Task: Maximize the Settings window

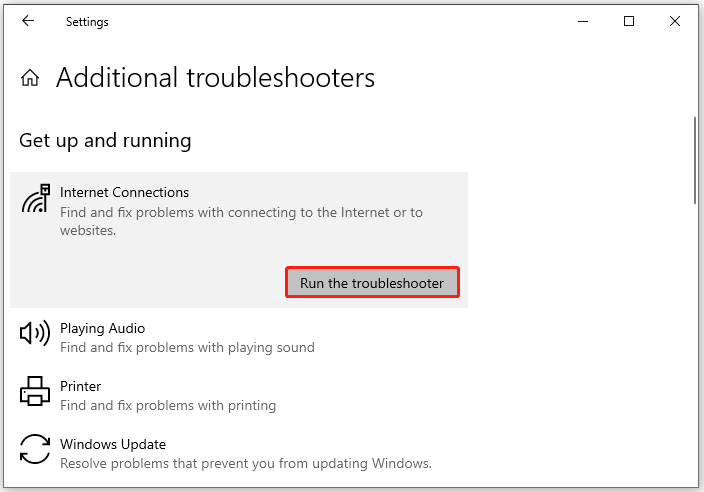Action: (x=629, y=21)
